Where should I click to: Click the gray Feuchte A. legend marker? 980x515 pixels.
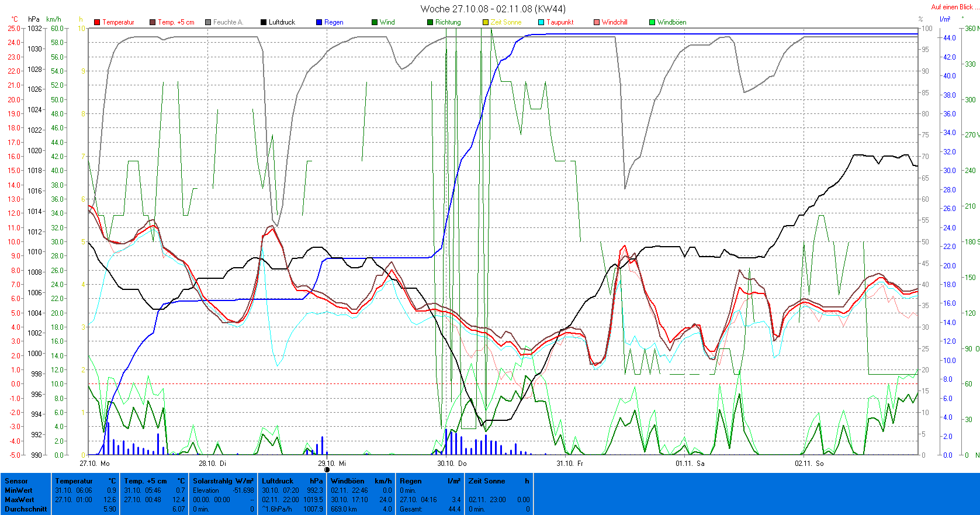(208, 22)
